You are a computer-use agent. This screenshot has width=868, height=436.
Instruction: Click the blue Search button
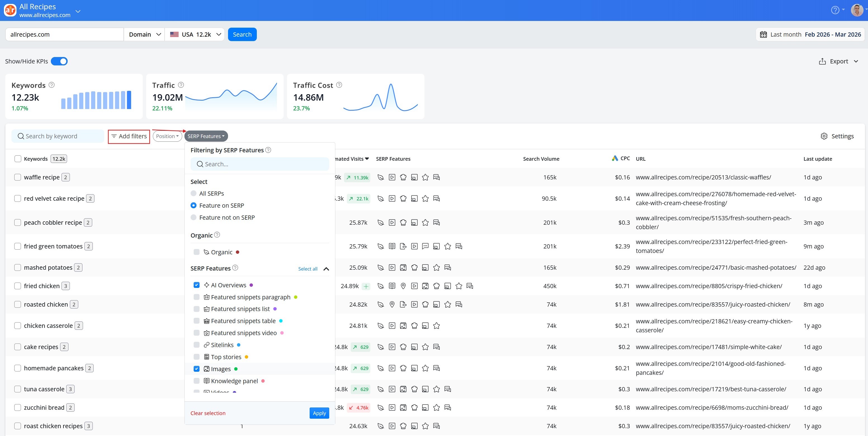pyautogui.click(x=242, y=34)
